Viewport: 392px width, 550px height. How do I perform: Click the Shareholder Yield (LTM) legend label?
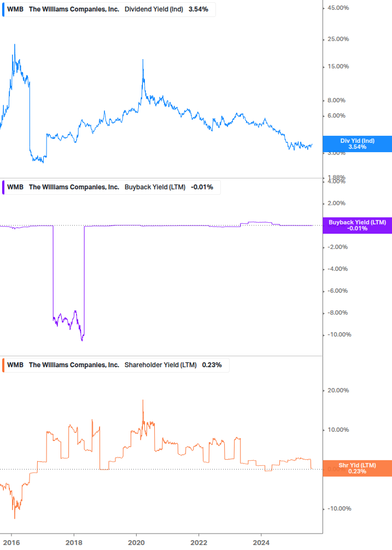point(160,365)
